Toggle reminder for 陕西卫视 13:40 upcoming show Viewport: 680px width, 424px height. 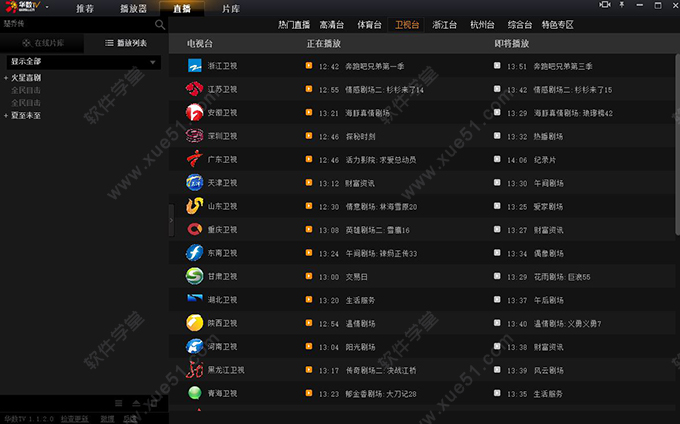[497, 323]
